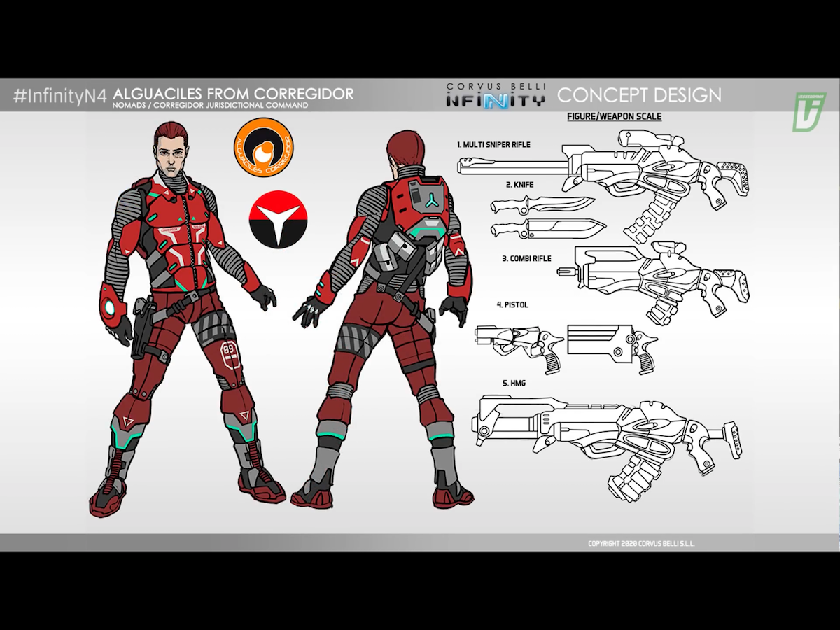Click the ALGUACILES FROM CORREGIDOR title
840x630 pixels.
[x=233, y=93]
